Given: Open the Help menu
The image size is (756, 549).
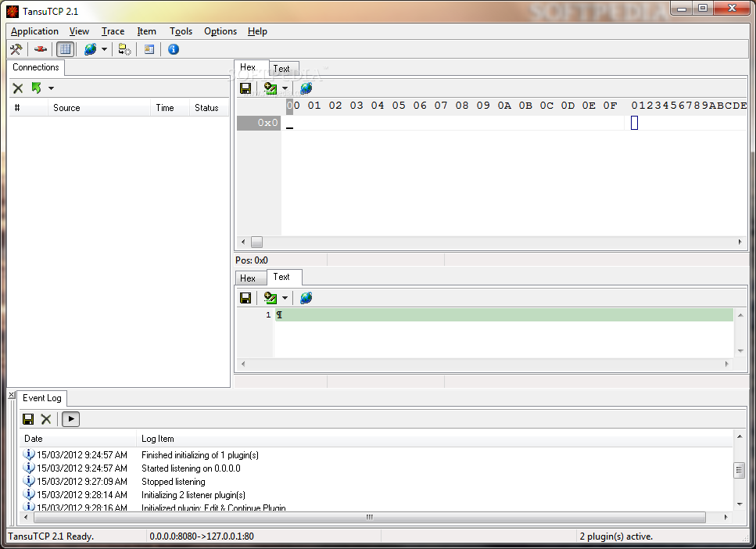Looking at the screenshot, I should pos(257,31).
